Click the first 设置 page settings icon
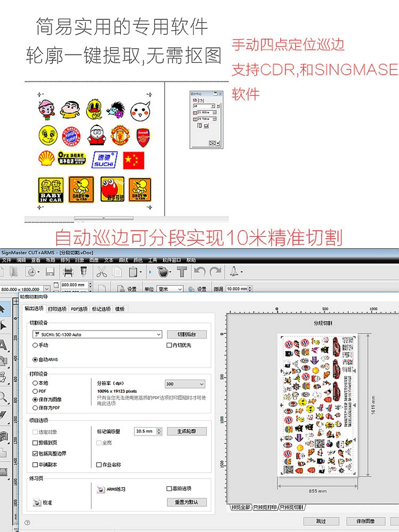399x532 pixels. tap(121, 289)
